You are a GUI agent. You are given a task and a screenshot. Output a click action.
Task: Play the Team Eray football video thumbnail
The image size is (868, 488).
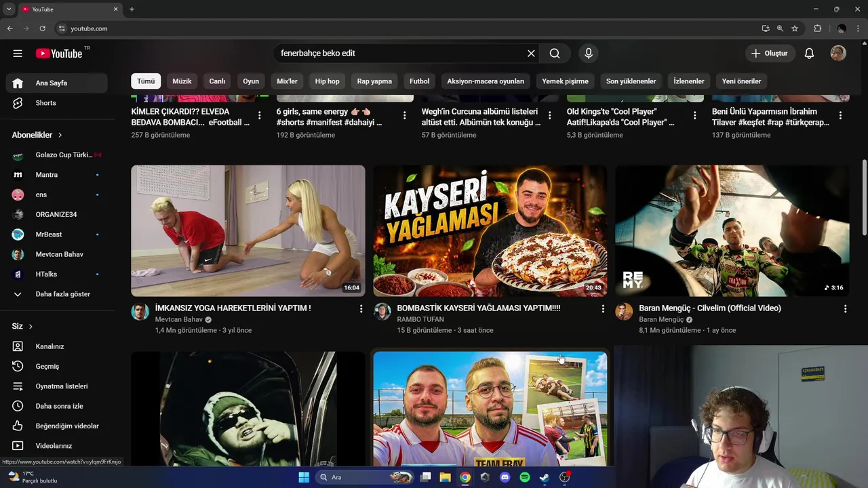pyautogui.click(x=490, y=409)
